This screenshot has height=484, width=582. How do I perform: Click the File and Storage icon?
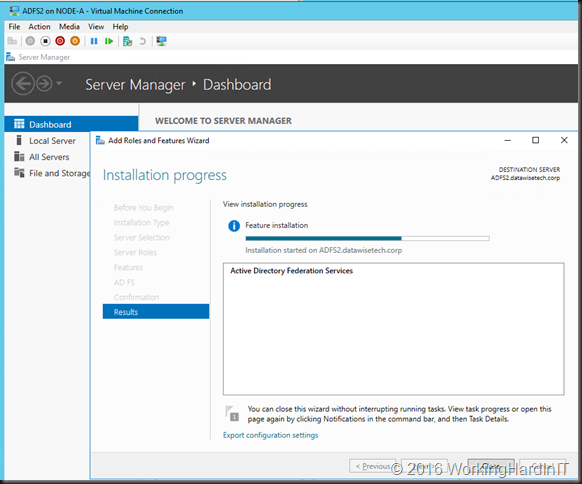[19, 173]
